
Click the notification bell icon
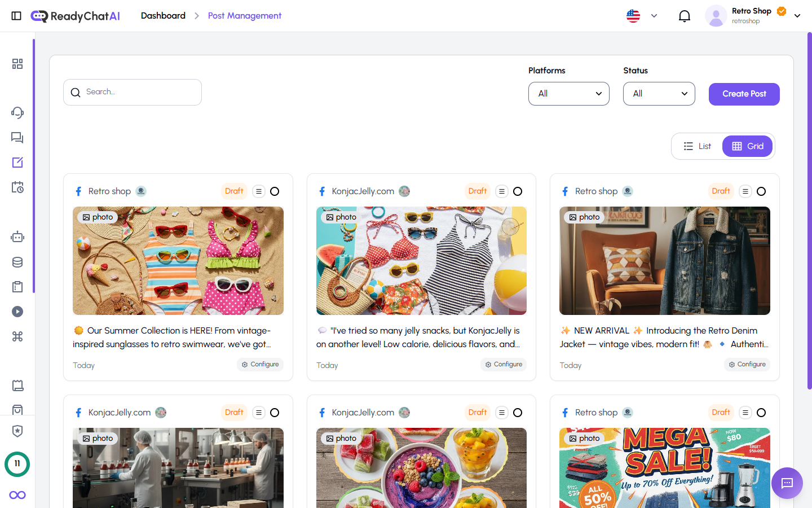point(685,16)
